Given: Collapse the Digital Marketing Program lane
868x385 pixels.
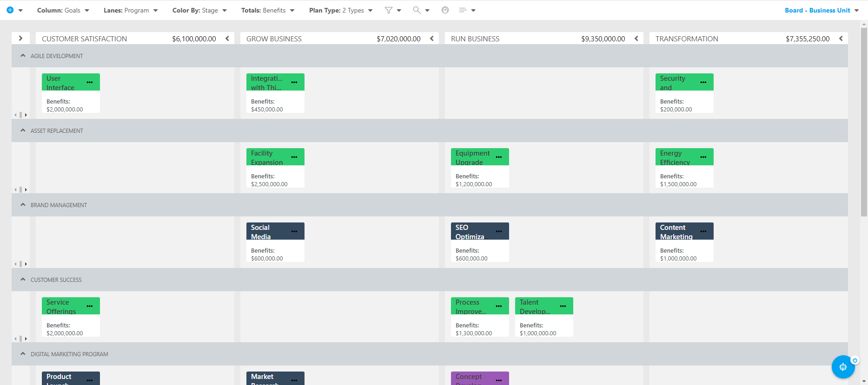Looking at the screenshot, I should pos(23,354).
